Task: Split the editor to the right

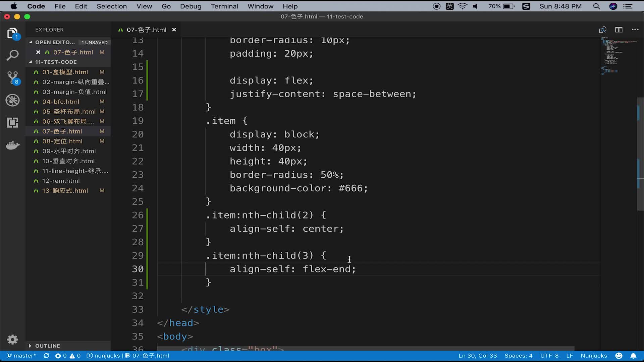Action: 619,30
